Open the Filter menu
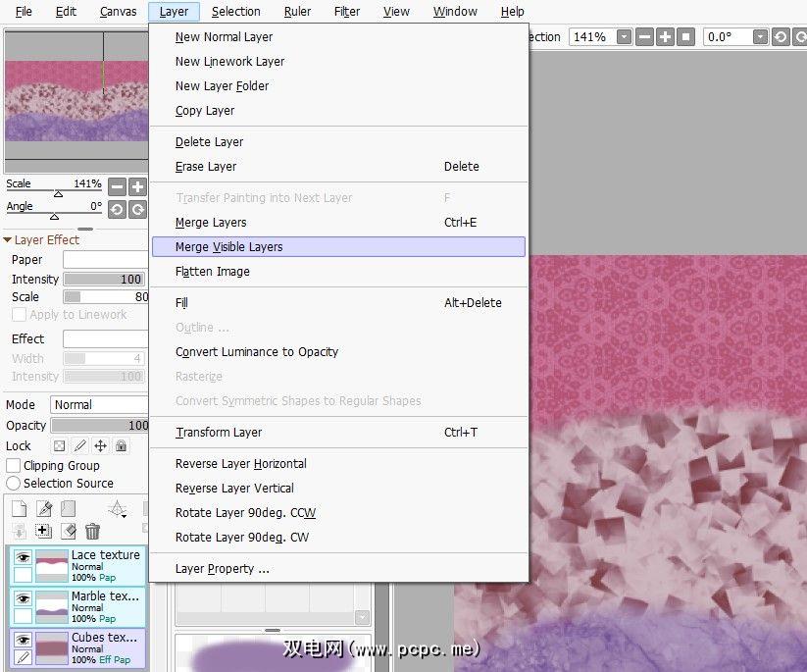 (x=346, y=12)
